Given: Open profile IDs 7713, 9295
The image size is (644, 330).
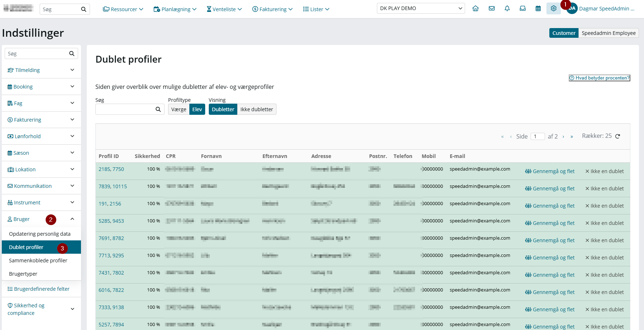Looking at the screenshot, I should [x=111, y=256].
